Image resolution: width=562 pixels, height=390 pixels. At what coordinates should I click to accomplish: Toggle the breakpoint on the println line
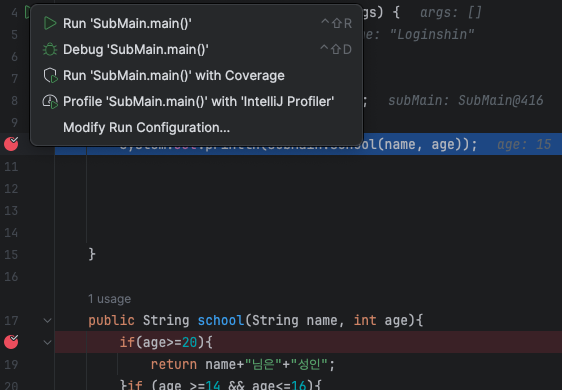click(x=11, y=144)
